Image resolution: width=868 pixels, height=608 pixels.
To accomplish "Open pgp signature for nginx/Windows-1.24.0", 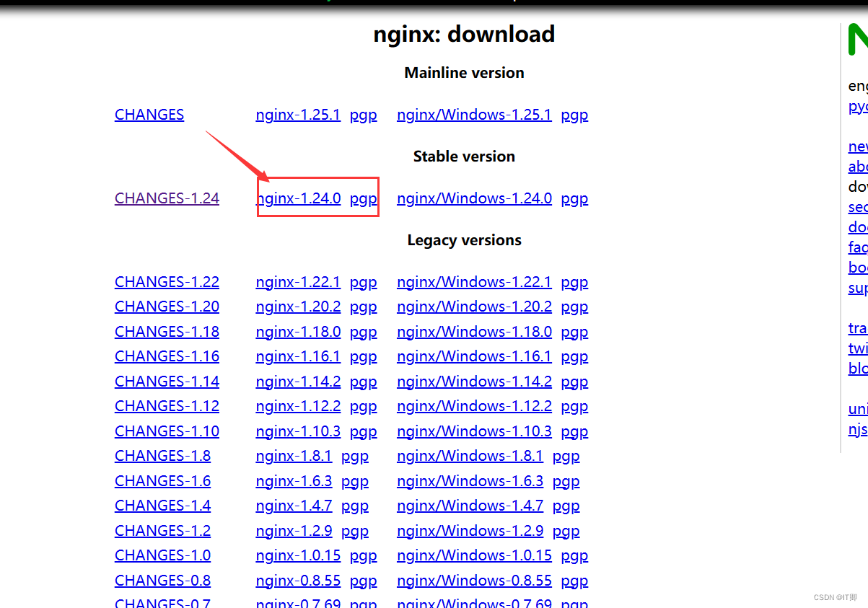I will [574, 198].
